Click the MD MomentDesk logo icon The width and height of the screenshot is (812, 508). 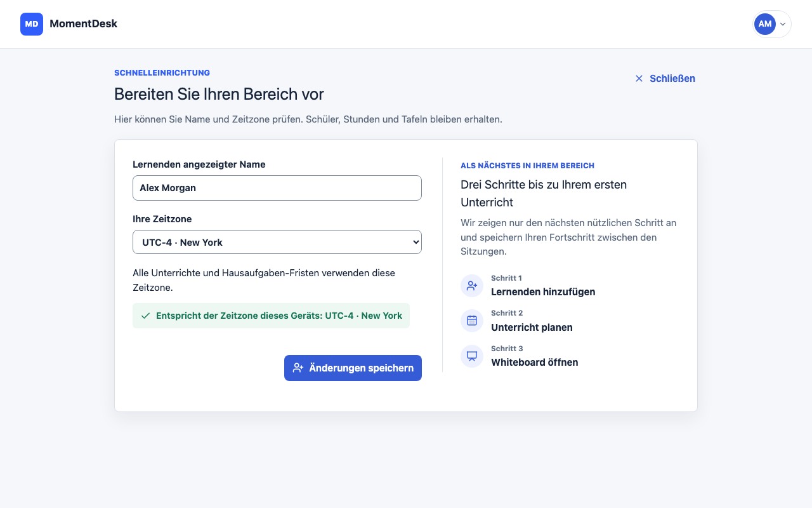click(x=32, y=24)
